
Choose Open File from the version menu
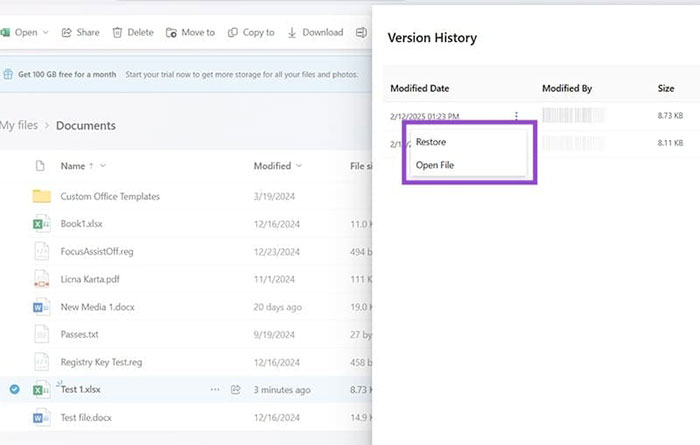pos(435,165)
